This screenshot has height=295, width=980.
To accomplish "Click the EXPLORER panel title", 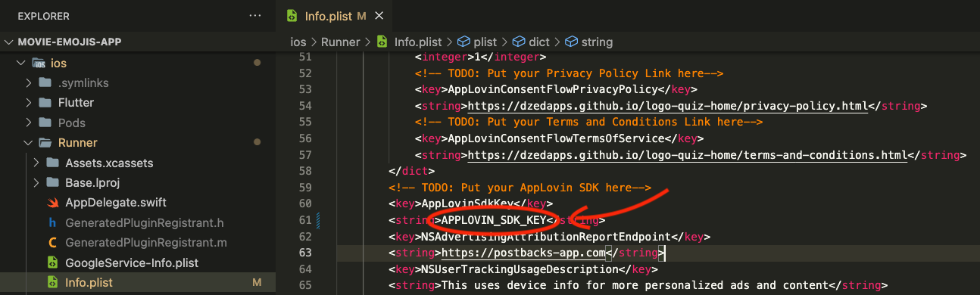I will 44,15.
